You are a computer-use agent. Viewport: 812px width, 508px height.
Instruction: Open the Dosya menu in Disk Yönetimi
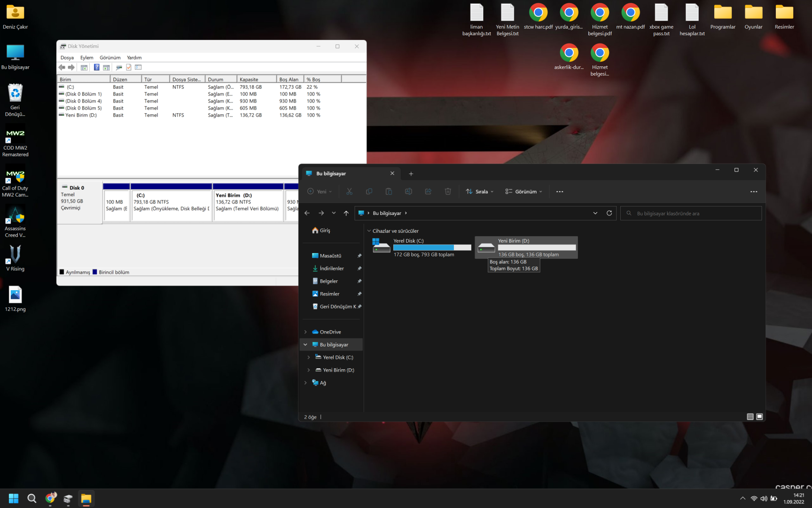pyautogui.click(x=67, y=57)
